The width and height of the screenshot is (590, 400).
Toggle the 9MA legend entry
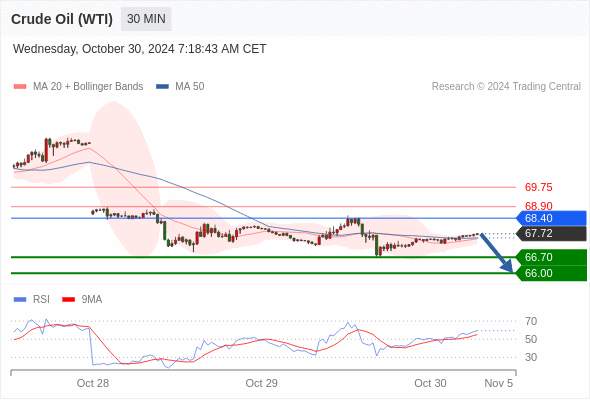point(82,299)
